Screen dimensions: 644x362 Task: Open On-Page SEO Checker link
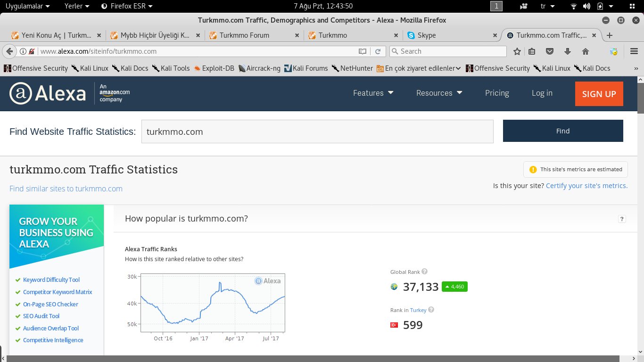[50, 304]
